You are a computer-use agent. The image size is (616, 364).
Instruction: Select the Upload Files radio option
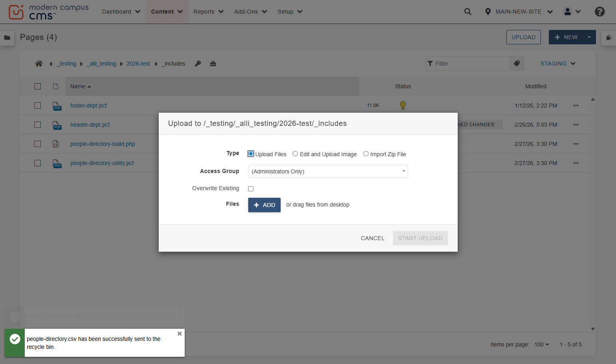[x=251, y=154]
